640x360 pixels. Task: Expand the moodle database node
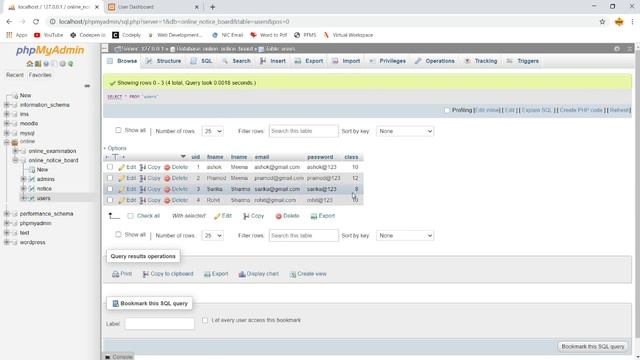pos(7,123)
